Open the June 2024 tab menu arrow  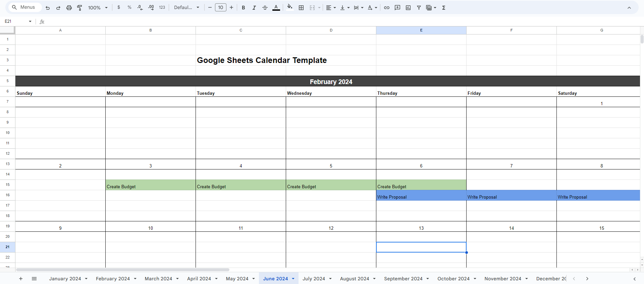[293, 279]
